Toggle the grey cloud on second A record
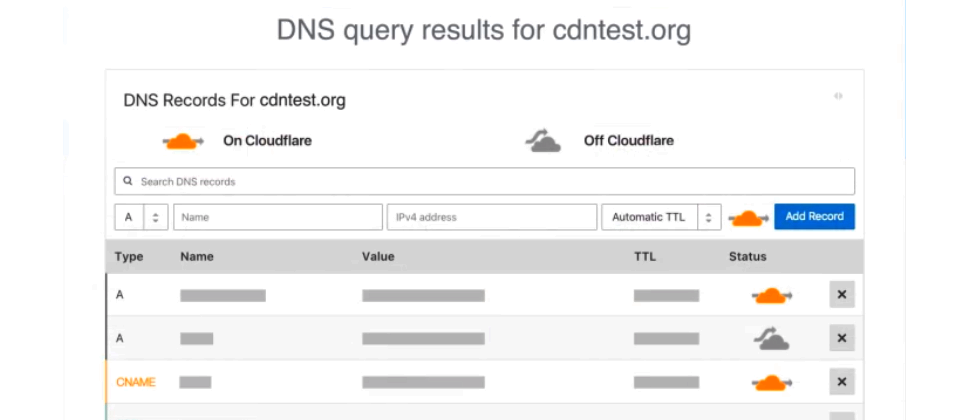Image resolution: width=960 pixels, height=420 pixels. pos(771,338)
